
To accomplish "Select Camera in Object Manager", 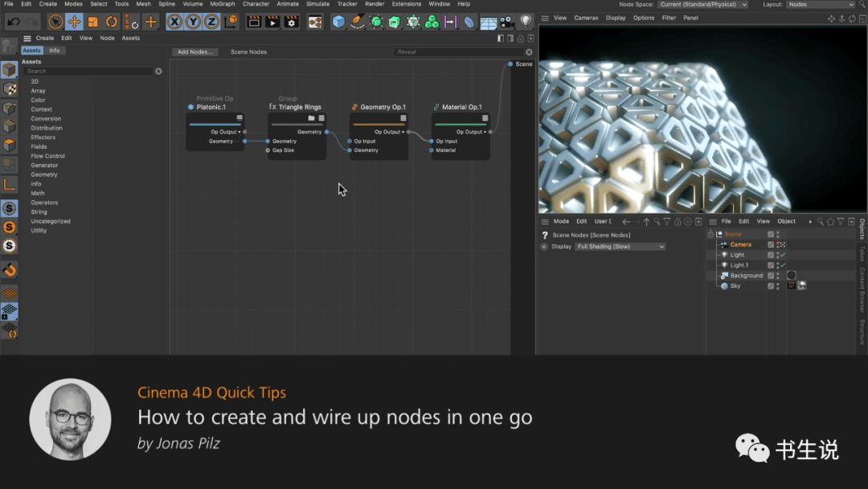I will pyautogui.click(x=740, y=244).
